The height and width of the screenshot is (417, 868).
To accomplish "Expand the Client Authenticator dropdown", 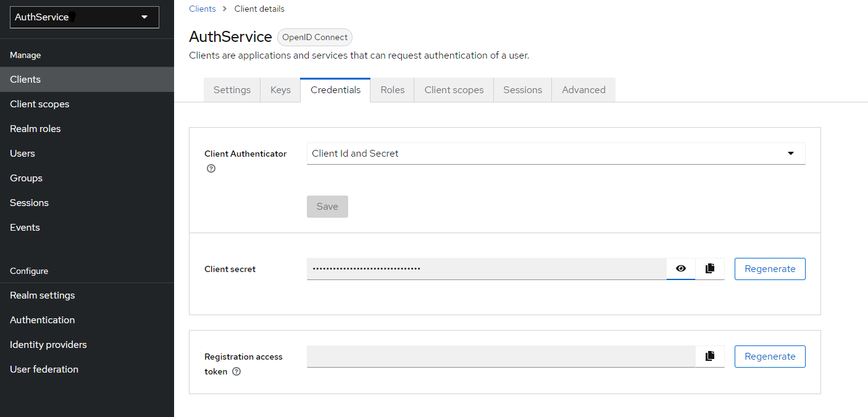I will (x=556, y=154).
